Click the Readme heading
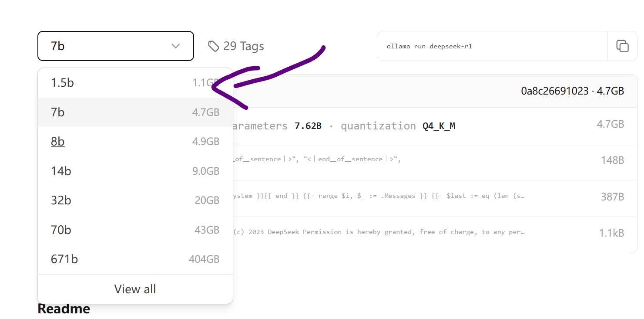Image resolution: width=644 pixels, height=319 pixels. point(64,309)
